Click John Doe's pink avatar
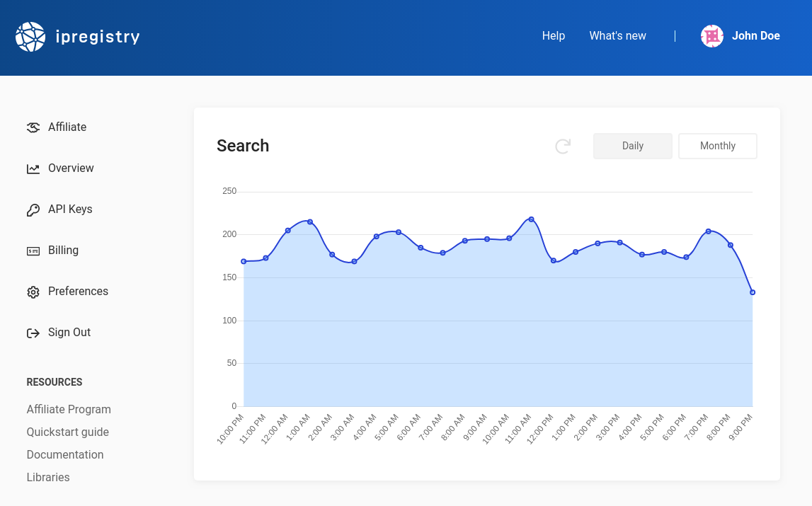Image resolution: width=812 pixels, height=506 pixels. (711, 36)
